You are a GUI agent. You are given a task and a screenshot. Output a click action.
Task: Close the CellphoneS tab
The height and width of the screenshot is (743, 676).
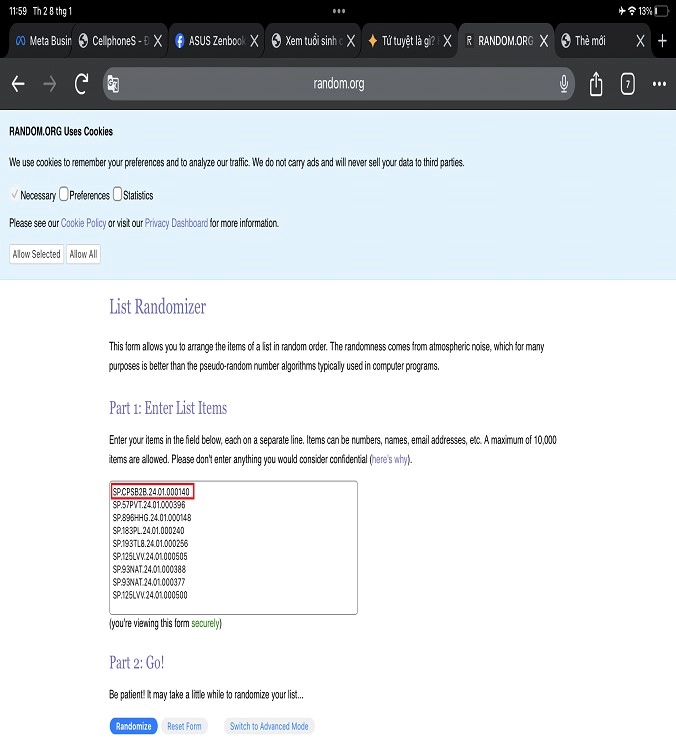pos(158,41)
